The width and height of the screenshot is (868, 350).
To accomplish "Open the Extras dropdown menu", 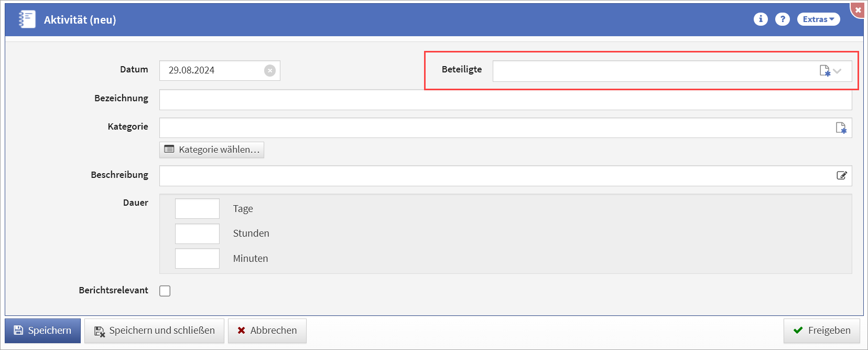I will pyautogui.click(x=818, y=19).
